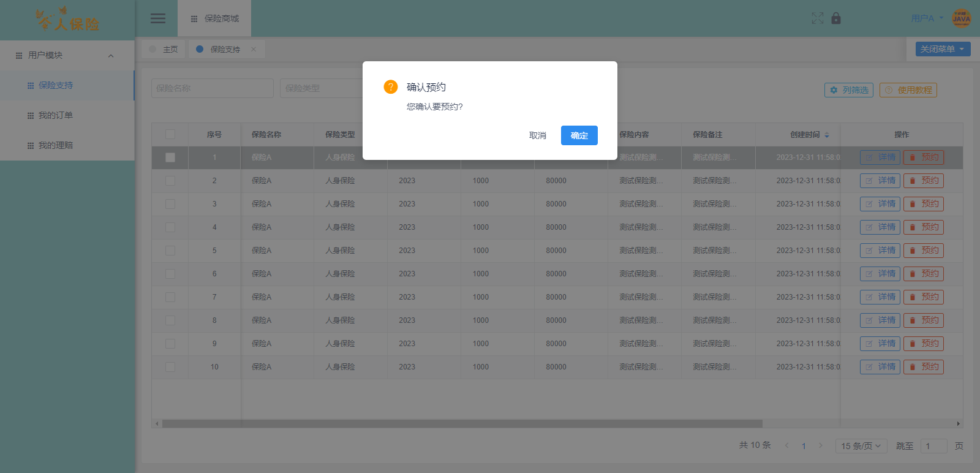This screenshot has height=473, width=980.
Task: View 详情 for row 2
Action: [x=880, y=181]
